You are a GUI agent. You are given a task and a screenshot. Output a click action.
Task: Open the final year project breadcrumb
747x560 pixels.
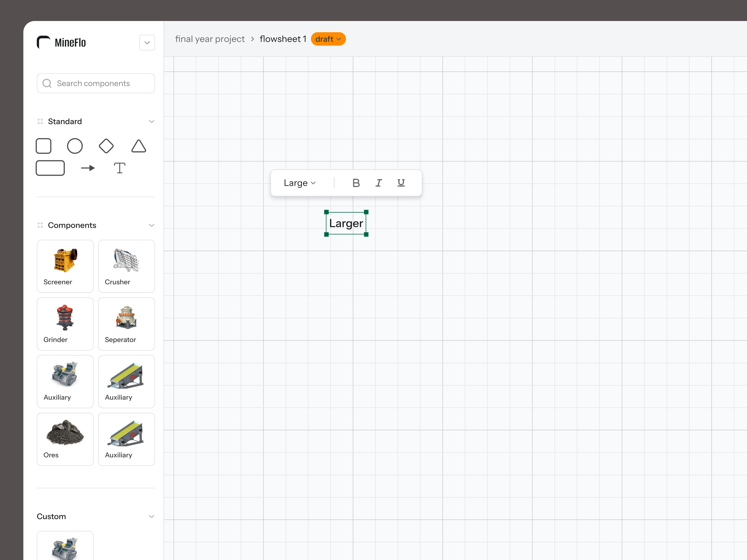210,39
